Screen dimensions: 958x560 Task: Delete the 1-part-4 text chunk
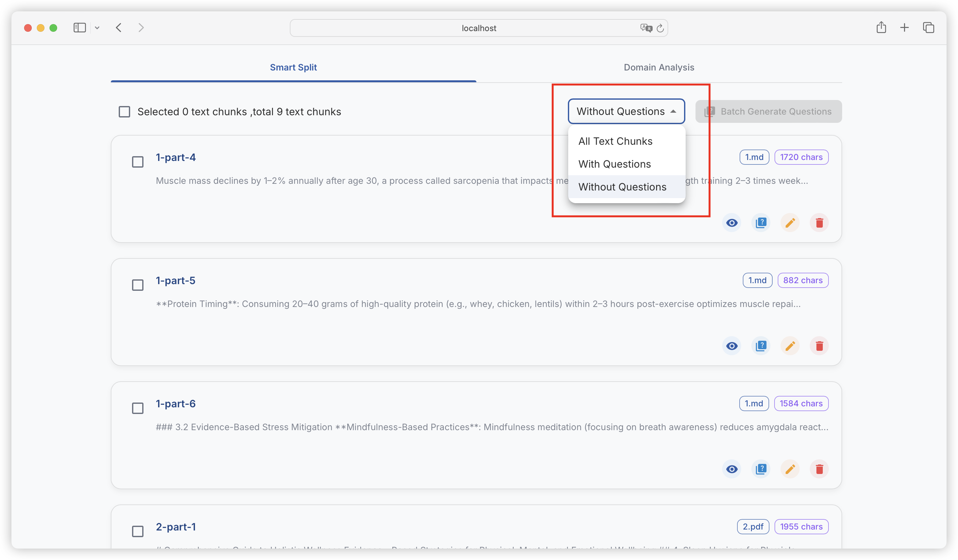coord(819,223)
